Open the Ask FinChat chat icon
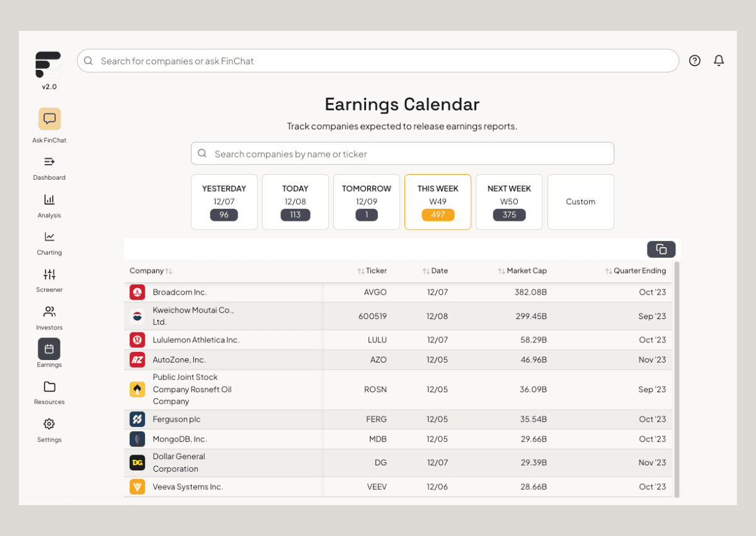Image resolution: width=756 pixels, height=536 pixels. [49, 119]
